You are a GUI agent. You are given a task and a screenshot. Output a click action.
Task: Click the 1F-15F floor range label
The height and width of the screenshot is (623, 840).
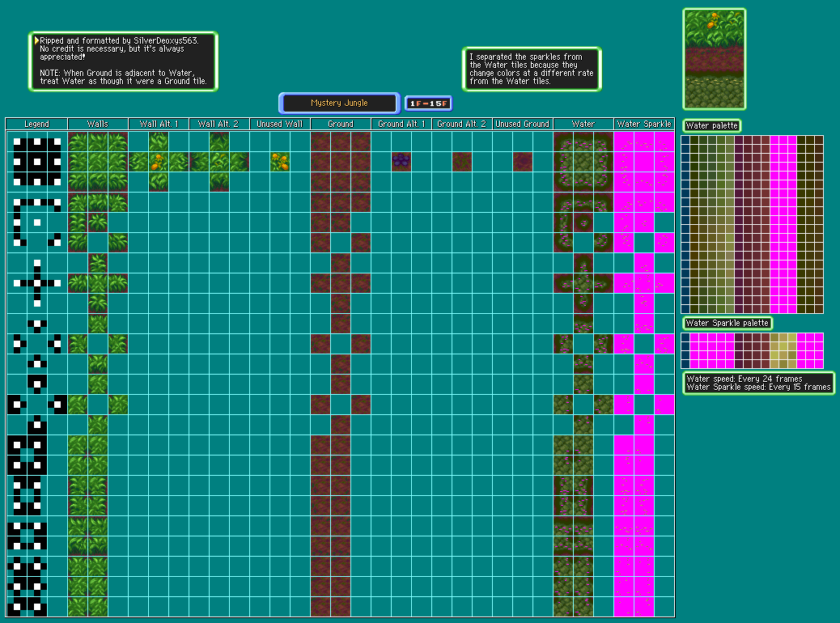[x=429, y=104]
